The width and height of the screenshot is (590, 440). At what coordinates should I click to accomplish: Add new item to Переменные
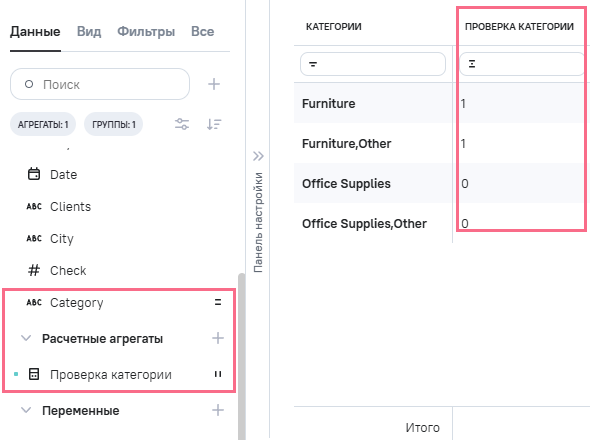[218, 410]
